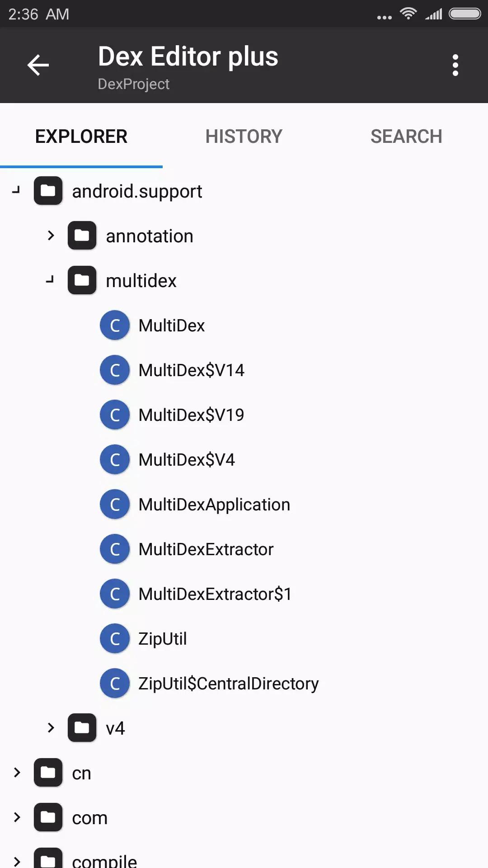The image size is (488, 868).
Task: Select the MultiDex$V19 class icon
Action: point(115,414)
